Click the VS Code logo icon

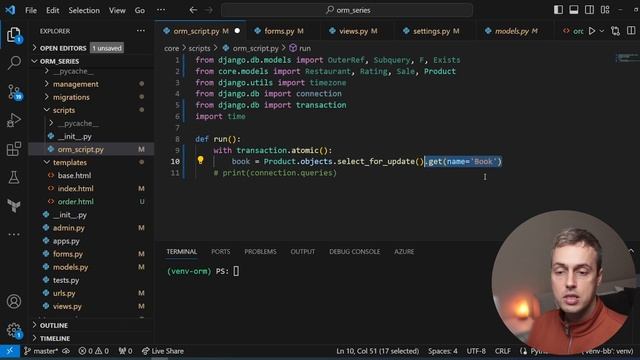pos(10,10)
